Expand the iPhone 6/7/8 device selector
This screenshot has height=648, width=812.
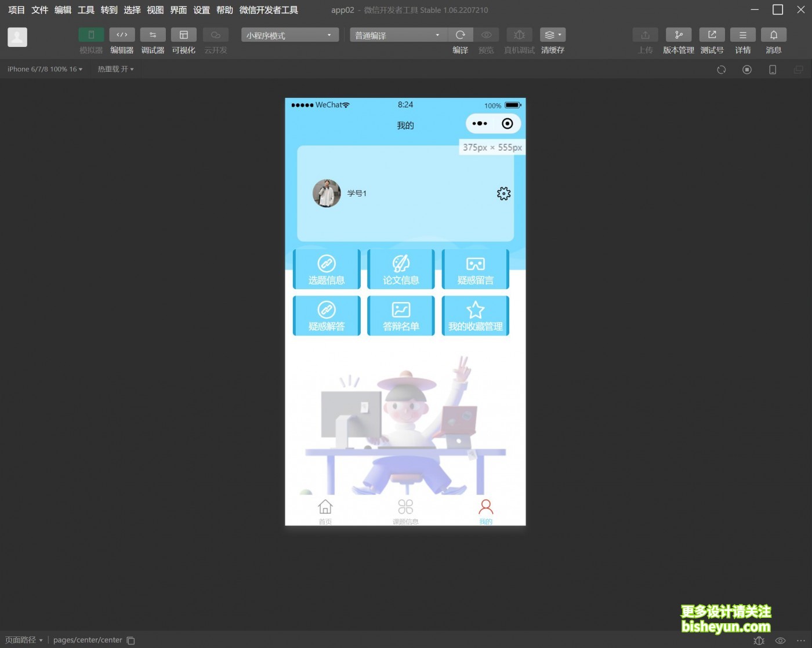tap(45, 69)
